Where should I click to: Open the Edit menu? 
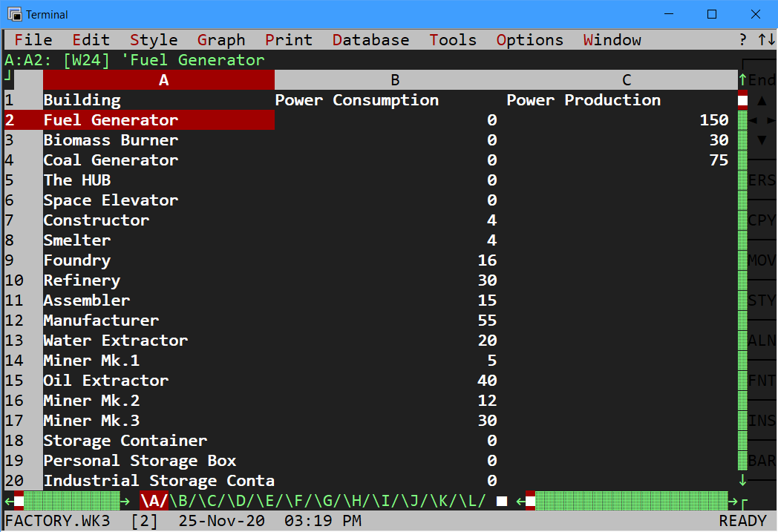tap(91, 39)
